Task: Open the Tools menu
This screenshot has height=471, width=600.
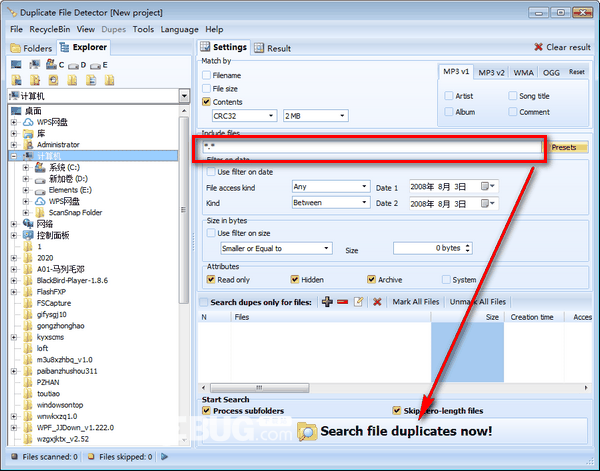Action: coord(143,29)
